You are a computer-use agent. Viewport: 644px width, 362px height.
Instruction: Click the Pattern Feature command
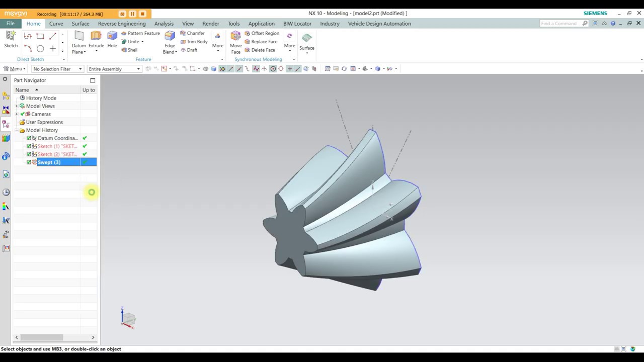coord(140,33)
